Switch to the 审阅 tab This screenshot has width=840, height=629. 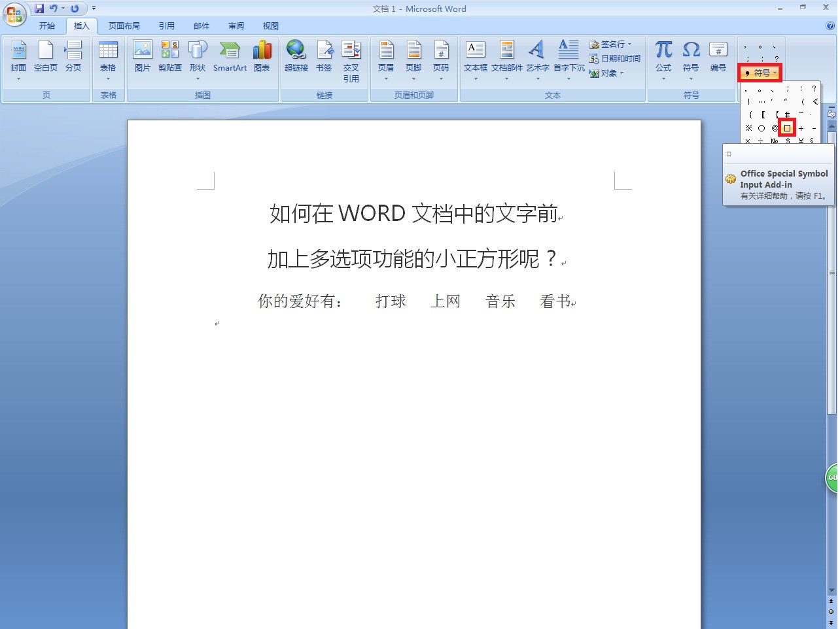(x=236, y=26)
